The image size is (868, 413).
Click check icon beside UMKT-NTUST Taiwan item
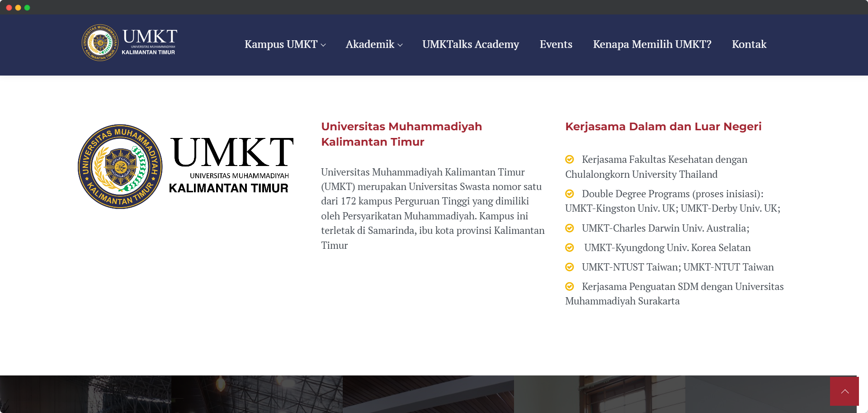[570, 267]
